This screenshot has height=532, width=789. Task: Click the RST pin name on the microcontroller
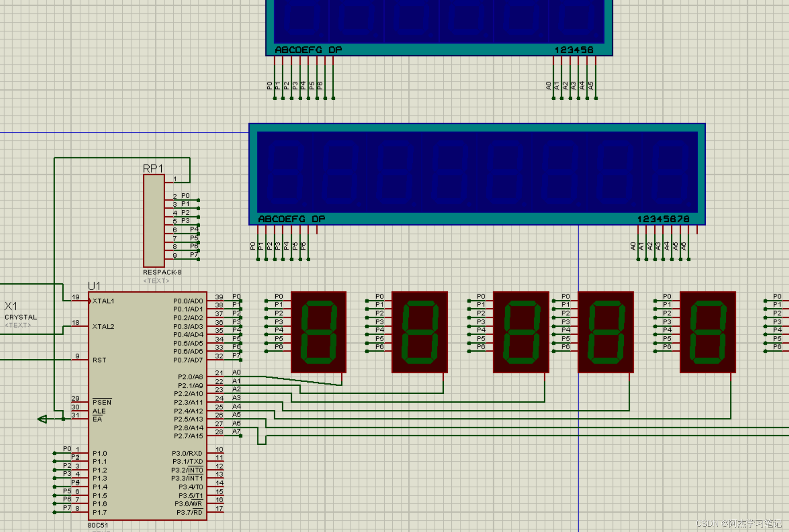click(x=99, y=360)
